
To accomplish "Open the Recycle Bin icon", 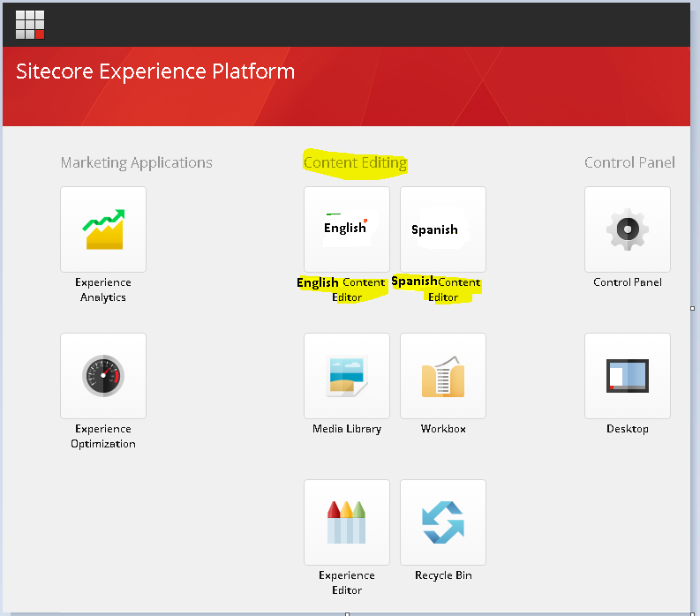I will click(443, 522).
